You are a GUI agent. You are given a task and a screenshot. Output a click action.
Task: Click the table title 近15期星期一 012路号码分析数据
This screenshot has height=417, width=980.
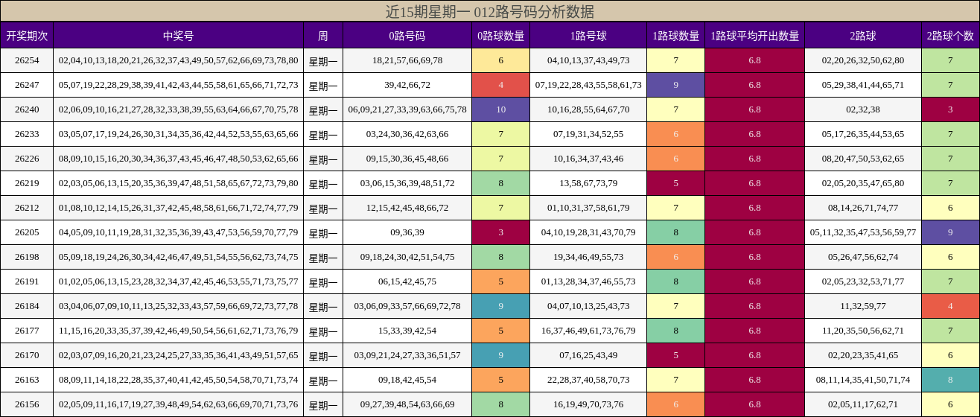pos(490,11)
